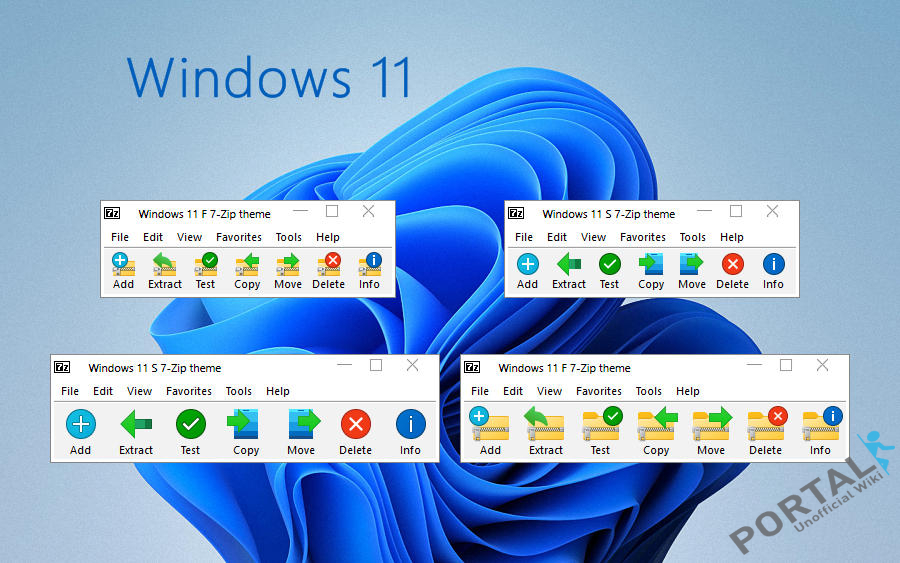This screenshot has height=563, width=900.
Task: Open Help menu in large-icon F theme window
Action: coord(688,391)
